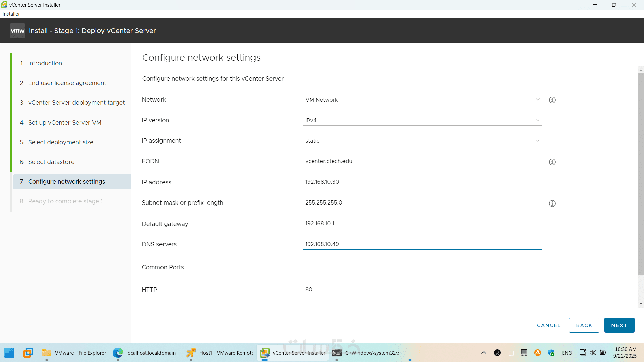The width and height of the screenshot is (644, 362).
Task: Open the taskbar clock and date
Action: 625,353
